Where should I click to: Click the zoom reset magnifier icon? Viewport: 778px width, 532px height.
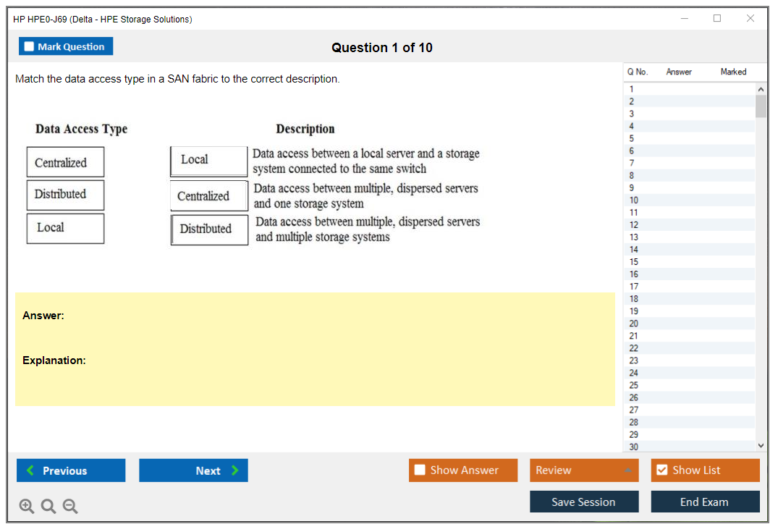[x=48, y=507]
